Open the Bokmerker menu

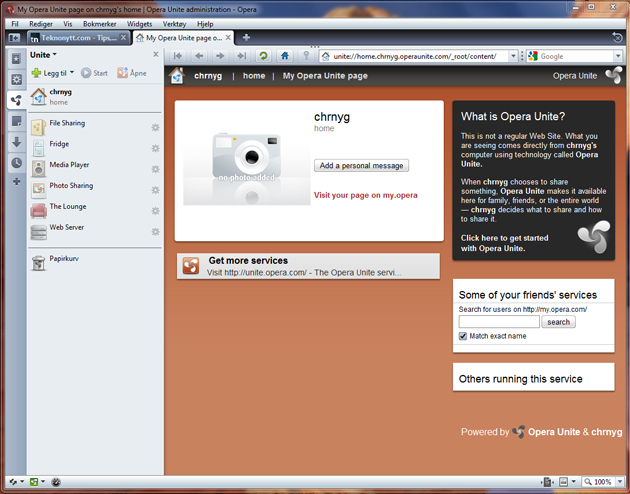pyautogui.click(x=100, y=24)
